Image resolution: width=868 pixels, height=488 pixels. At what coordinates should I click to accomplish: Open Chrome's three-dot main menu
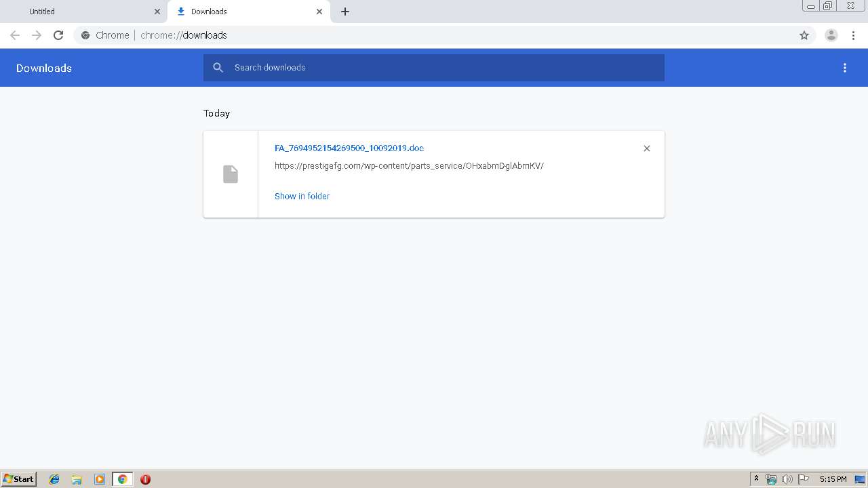(853, 35)
